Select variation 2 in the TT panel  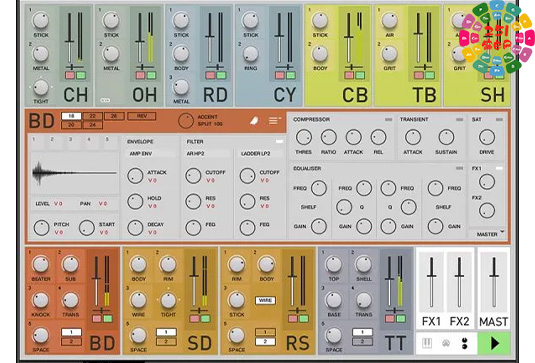(x=362, y=342)
